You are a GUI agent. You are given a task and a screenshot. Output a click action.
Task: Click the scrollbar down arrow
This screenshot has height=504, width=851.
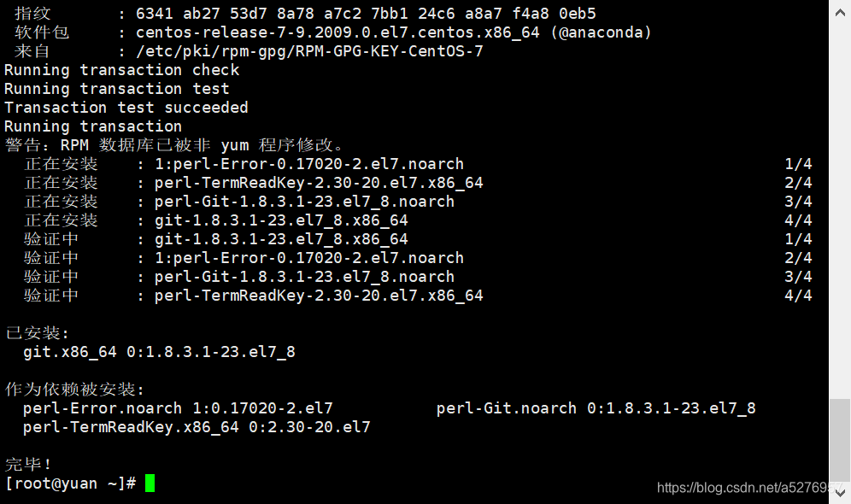tap(840, 493)
